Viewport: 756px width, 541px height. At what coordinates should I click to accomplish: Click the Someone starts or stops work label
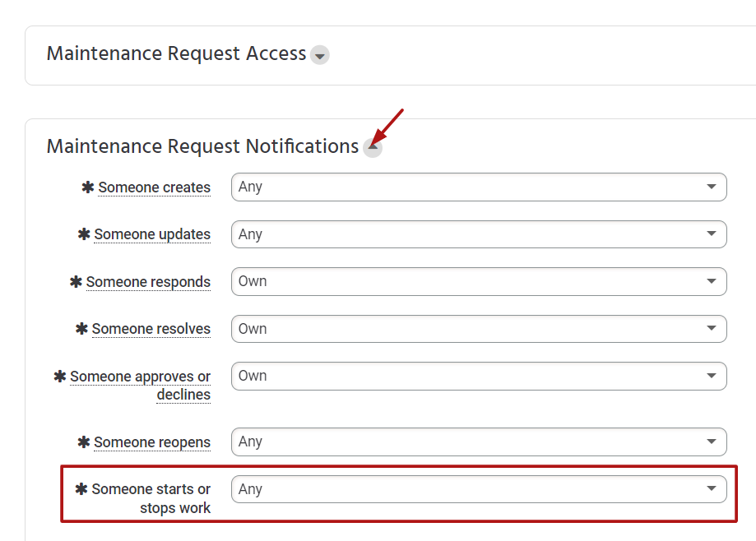151,498
